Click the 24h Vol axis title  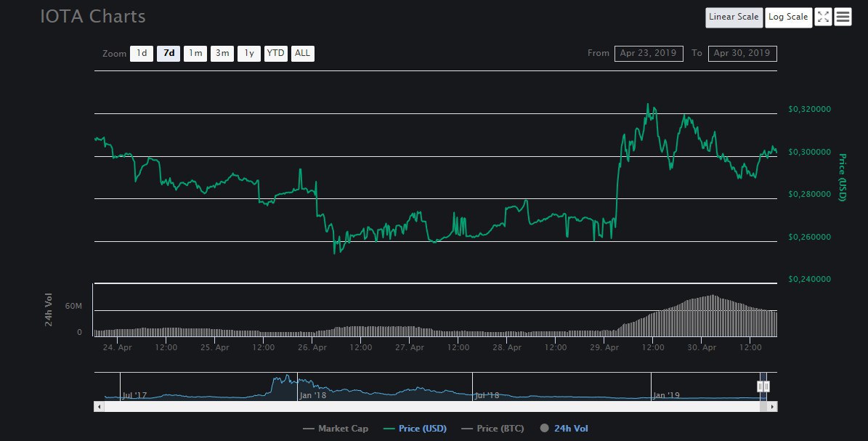tap(49, 309)
